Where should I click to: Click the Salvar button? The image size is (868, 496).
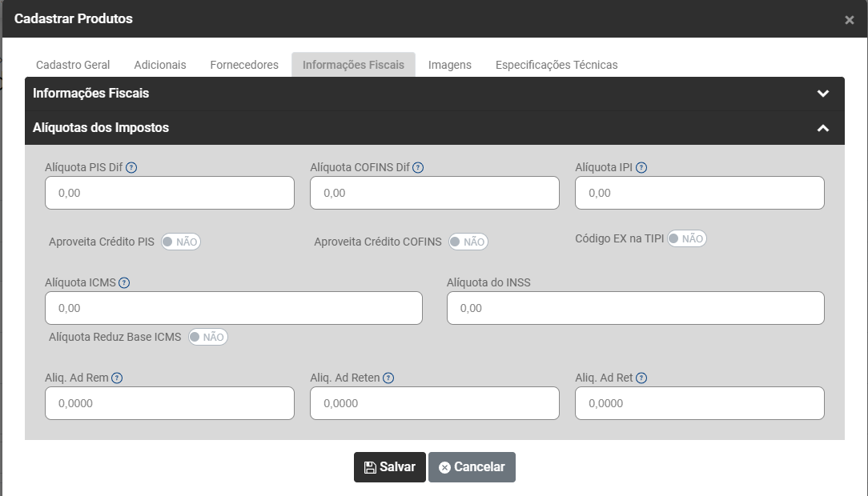[389, 467]
